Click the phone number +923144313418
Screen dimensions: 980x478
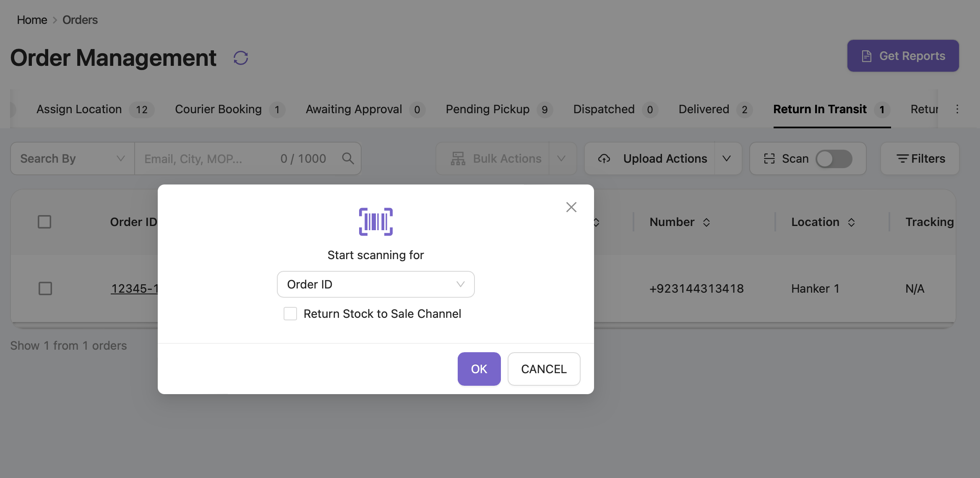click(696, 288)
